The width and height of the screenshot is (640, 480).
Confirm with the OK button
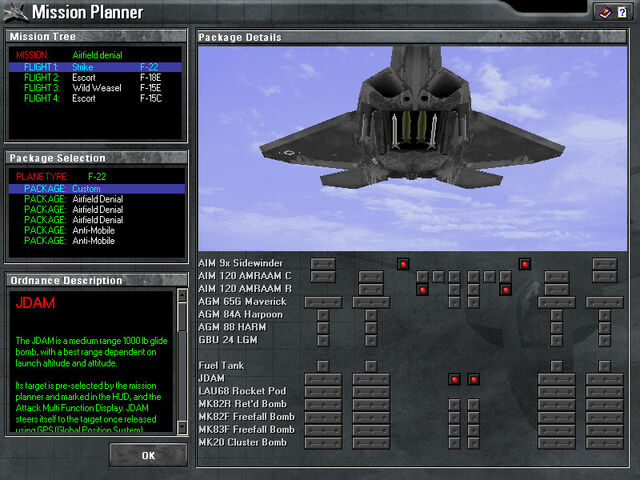149,456
